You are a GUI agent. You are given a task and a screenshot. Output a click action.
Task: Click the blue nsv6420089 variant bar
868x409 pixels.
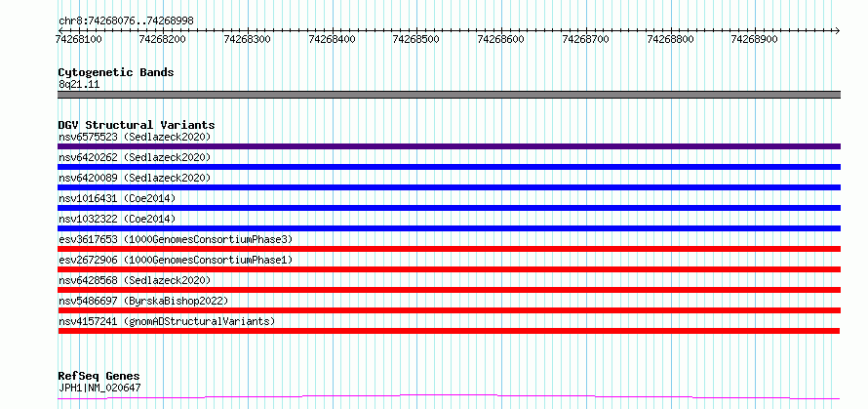tap(449, 187)
